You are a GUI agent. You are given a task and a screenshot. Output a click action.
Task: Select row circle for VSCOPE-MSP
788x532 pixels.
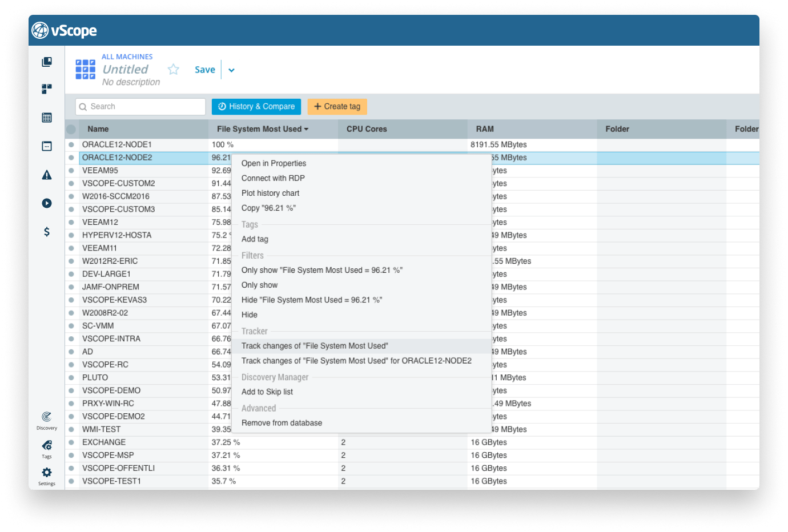[71, 456]
